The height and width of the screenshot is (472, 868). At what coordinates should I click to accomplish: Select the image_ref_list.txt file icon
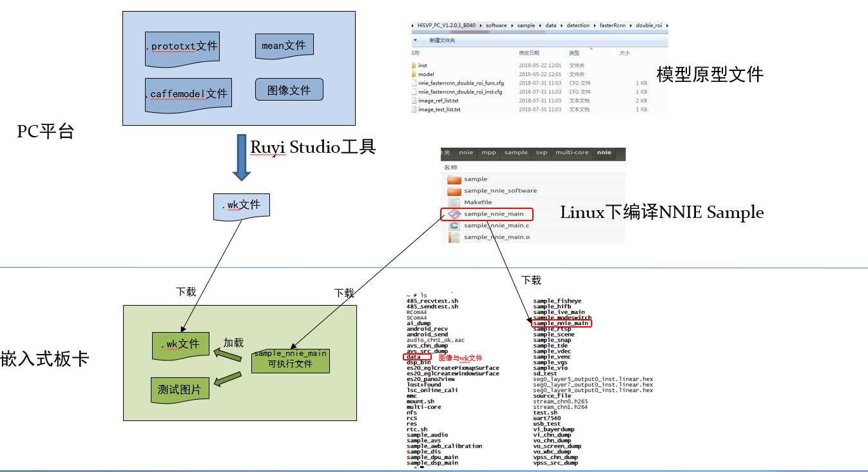coord(414,101)
